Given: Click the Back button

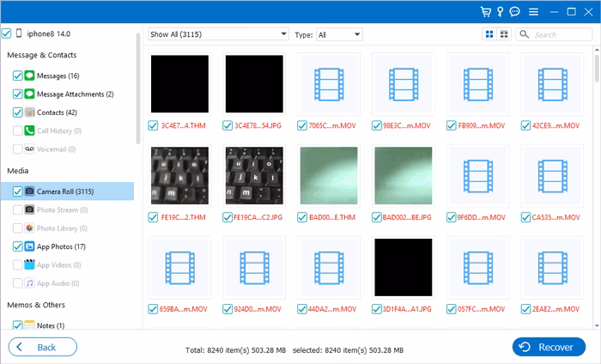Looking at the screenshot, I should tap(43, 347).
